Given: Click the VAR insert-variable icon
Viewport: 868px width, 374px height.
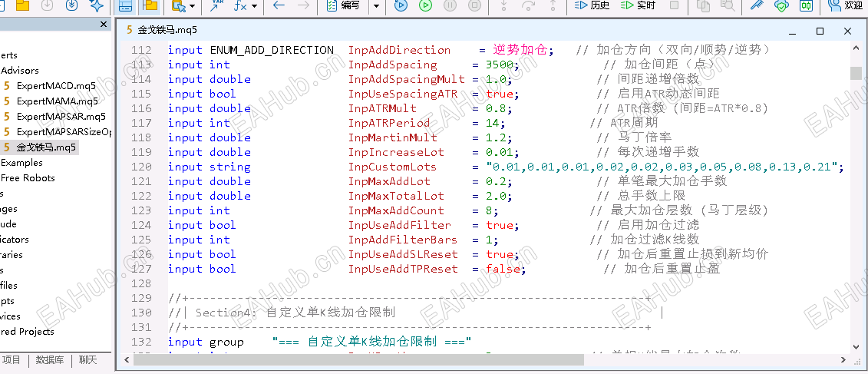Looking at the screenshot, I should tap(216, 5).
